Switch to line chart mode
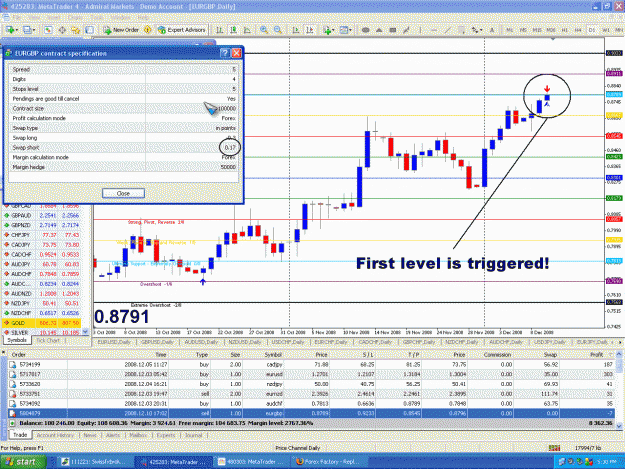The width and height of the screenshot is (625, 469). point(247,30)
